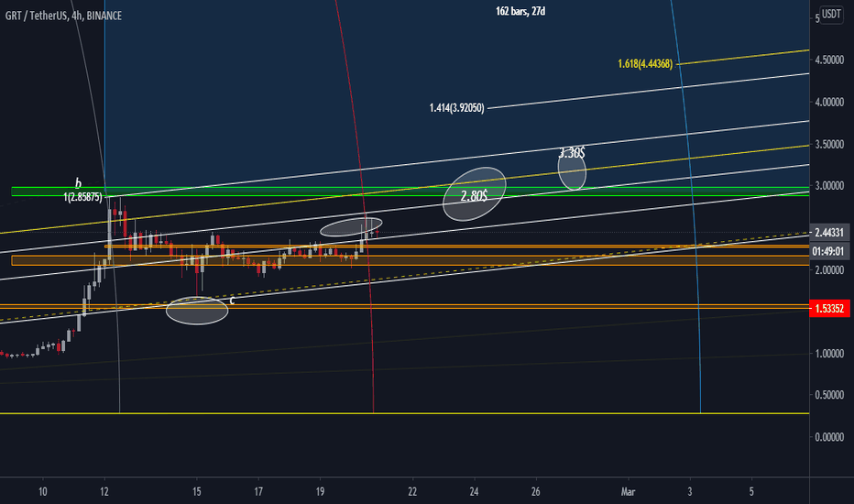Image resolution: width=854 pixels, height=504 pixels.
Task: Click the 162 bars, 27d range label
Action: pyautogui.click(x=520, y=11)
